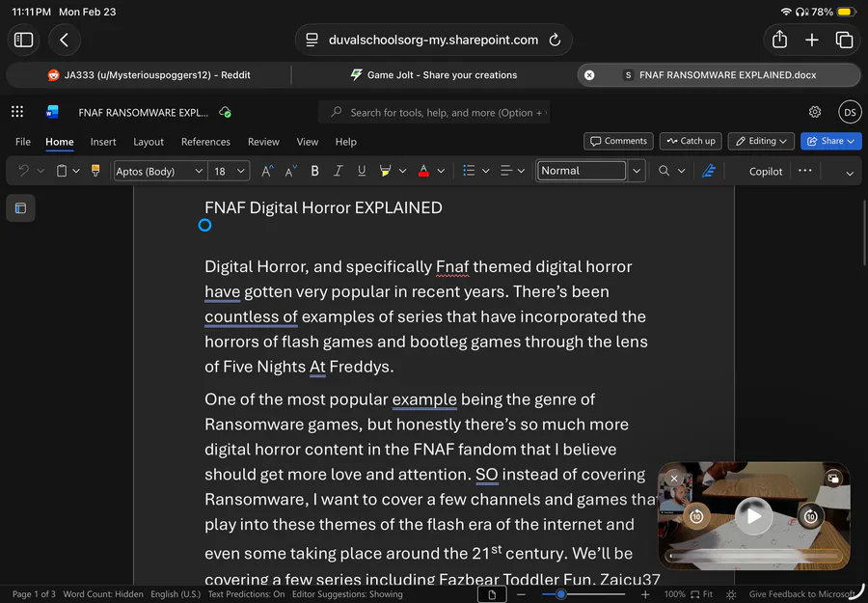Expand the font color dropdown arrow
The image size is (868, 603).
[441, 171]
